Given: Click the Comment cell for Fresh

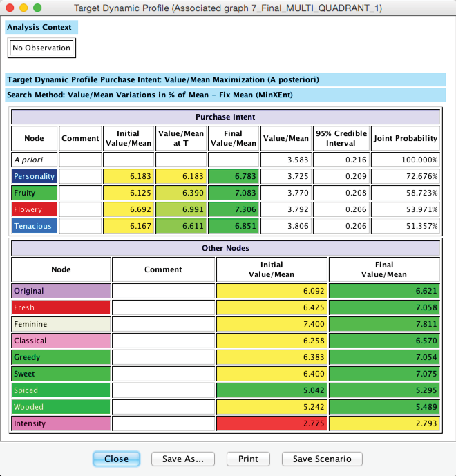Looking at the screenshot, I should click(x=164, y=308).
